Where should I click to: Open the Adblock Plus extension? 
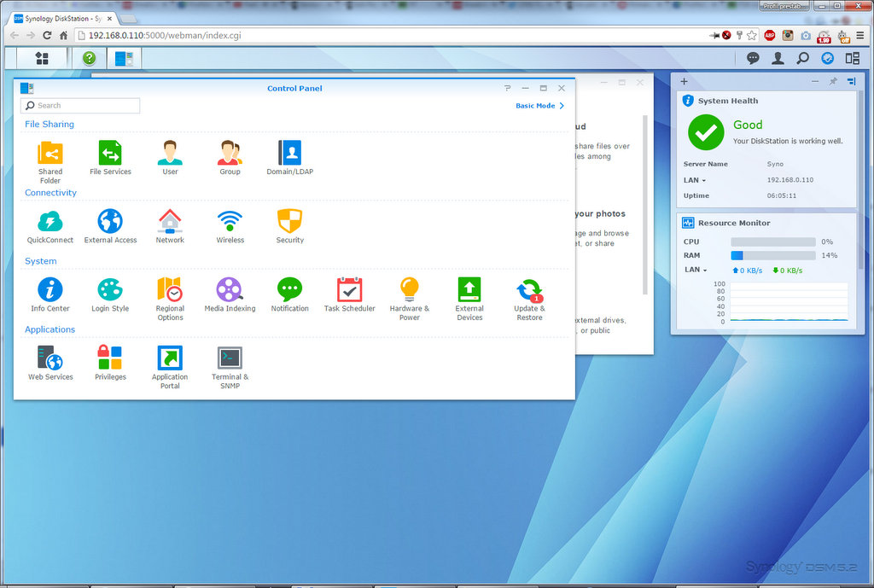770,35
